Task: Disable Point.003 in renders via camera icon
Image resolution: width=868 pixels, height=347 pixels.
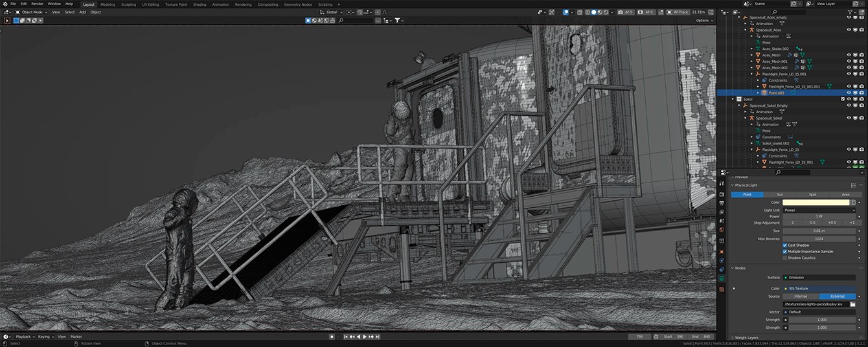Action: 862,93
